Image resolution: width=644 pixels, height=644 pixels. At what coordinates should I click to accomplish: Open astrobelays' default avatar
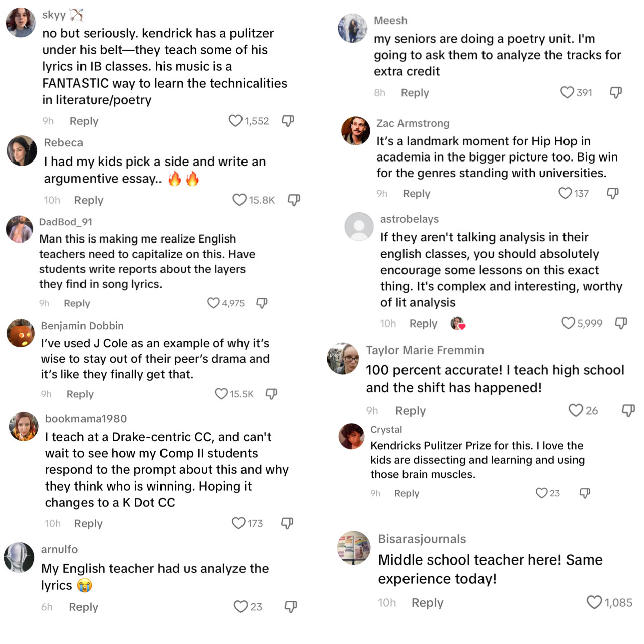359,227
